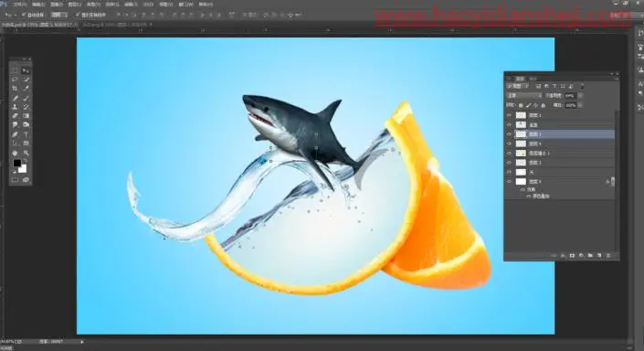Open the auto-select target dropdown

tap(60, 15)
